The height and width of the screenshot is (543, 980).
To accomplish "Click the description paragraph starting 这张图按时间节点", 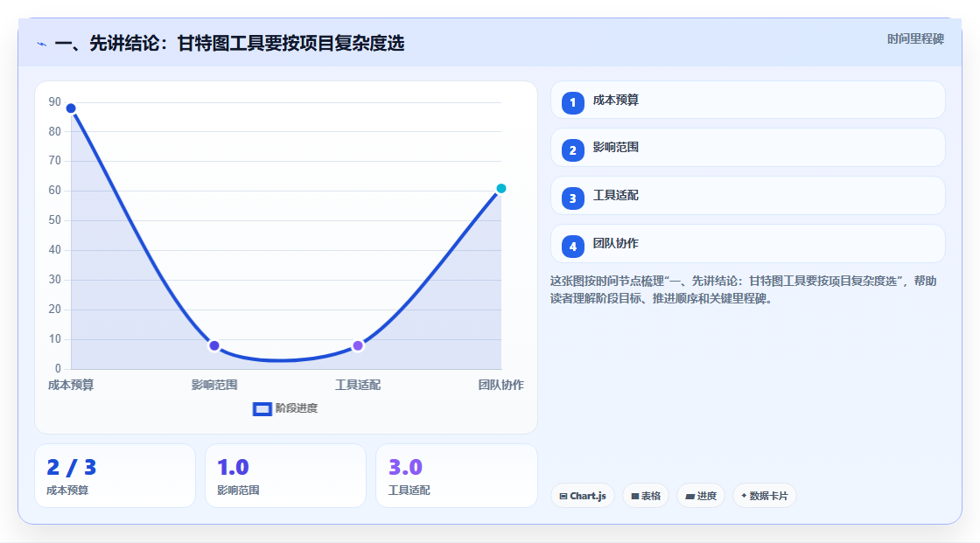I will (743, 290).
